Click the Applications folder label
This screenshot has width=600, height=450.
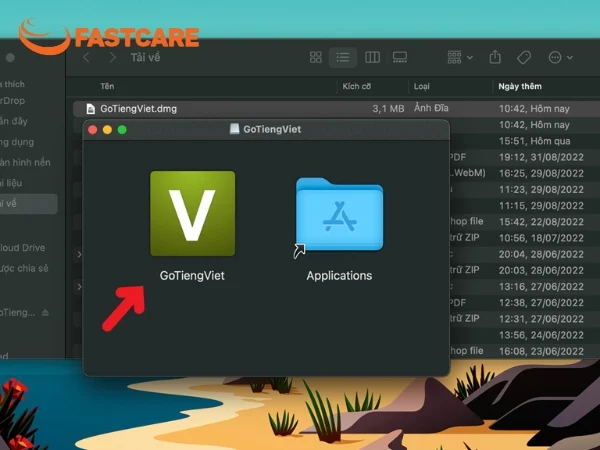pyautogui.click(x=339, y=276)
